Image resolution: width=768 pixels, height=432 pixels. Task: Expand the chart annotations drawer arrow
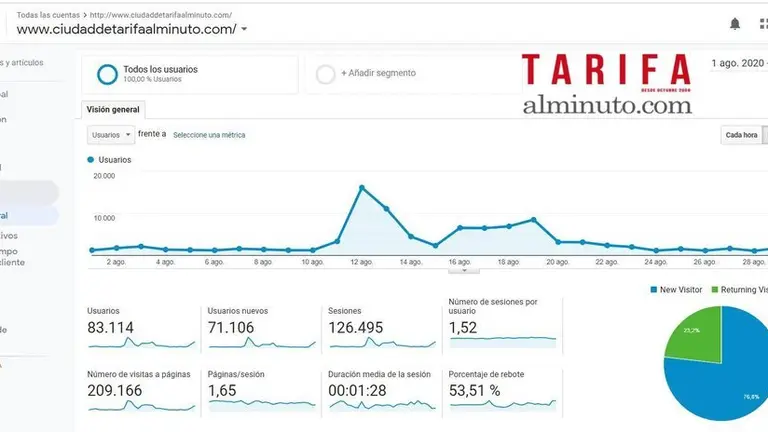click(464, 270)
